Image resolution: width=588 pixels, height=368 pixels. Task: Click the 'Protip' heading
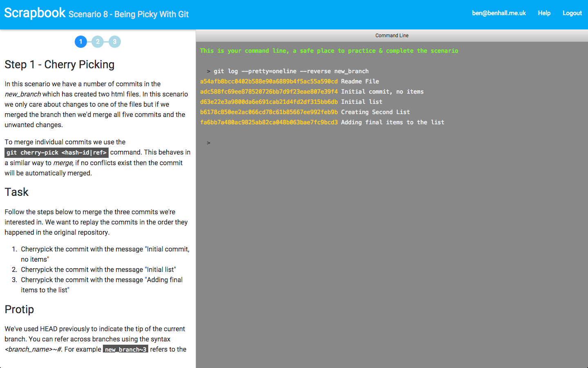click(19, 310)
